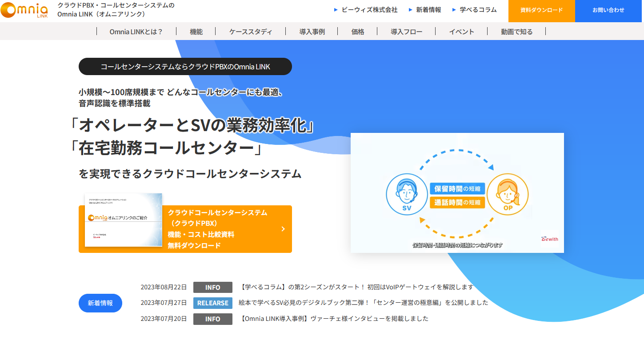This screenshot has height=348, width=644.
Task: Select the 導入フロー menu item
Action: [x=407, y=32]
